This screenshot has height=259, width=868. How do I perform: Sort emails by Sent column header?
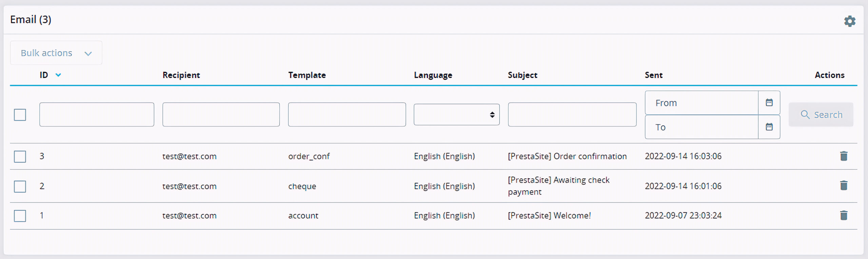pos(653,75)
